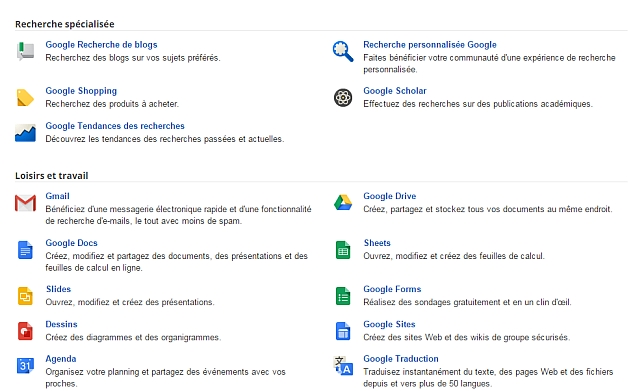
Task: Click the Agenda calendar 31 icon
Action: click(x=25, y=365)
